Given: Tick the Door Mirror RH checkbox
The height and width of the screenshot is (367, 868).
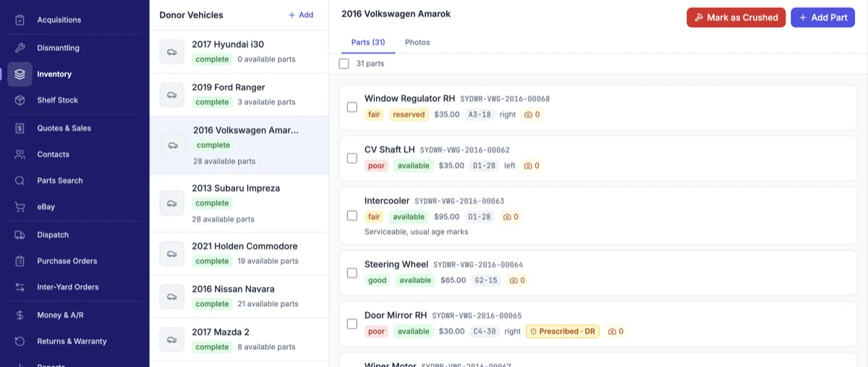Looking at the screenshot, I should pos(352,324).
